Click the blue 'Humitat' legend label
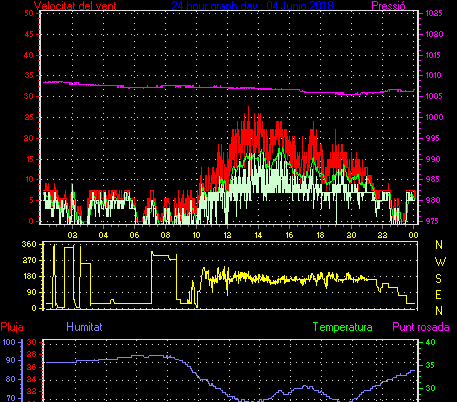Image resolution: width=457 pixels, height=402 pixels. click(84, 327)
